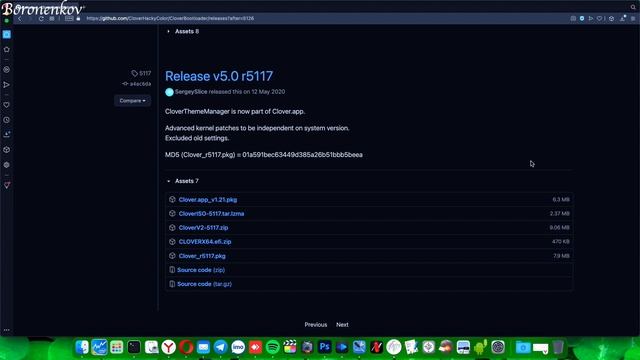Open the Compare dropdown

(132, 100)
